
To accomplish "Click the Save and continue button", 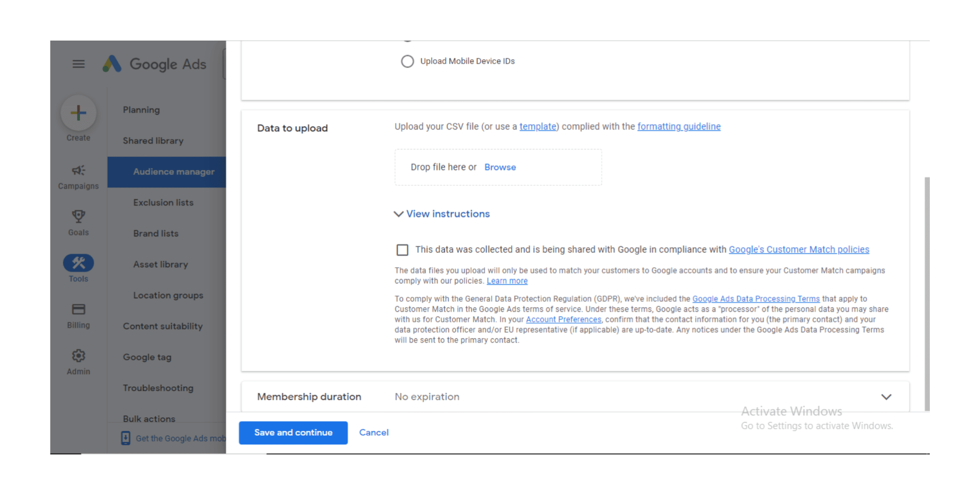I will tap(293, 433).
